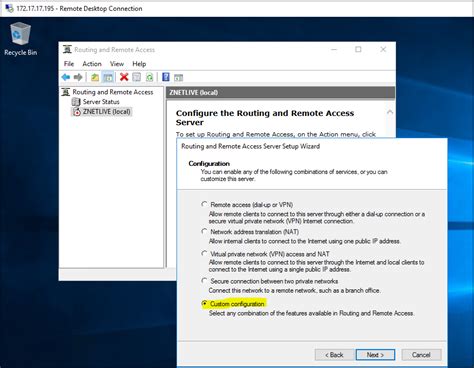This screenshot has height=368, width=474.
Task: Select the Custom configuration radio button
Action: coord(204,303)
